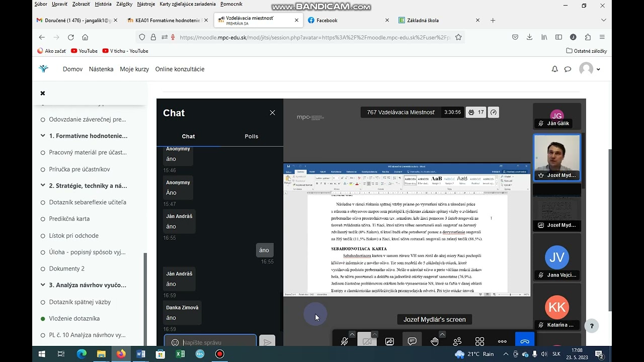644x362 pixels.
Task: Expand audio options arrow above microphone
Action: 352,334
